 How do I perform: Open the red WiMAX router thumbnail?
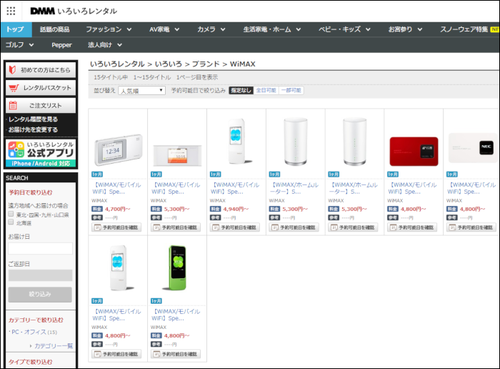414,151
